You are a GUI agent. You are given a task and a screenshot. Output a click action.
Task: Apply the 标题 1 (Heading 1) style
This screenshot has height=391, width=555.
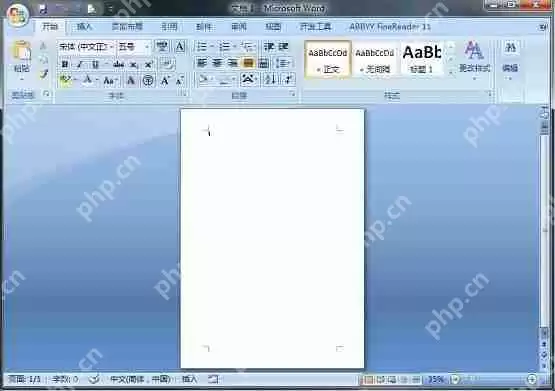coord(422,59)
